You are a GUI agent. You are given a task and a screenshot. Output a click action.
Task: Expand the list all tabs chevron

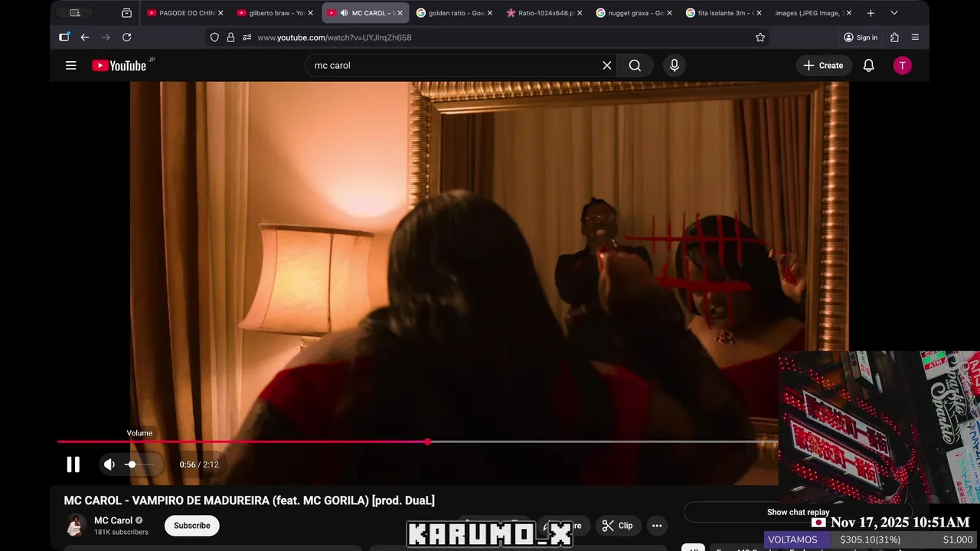point(893,13)
